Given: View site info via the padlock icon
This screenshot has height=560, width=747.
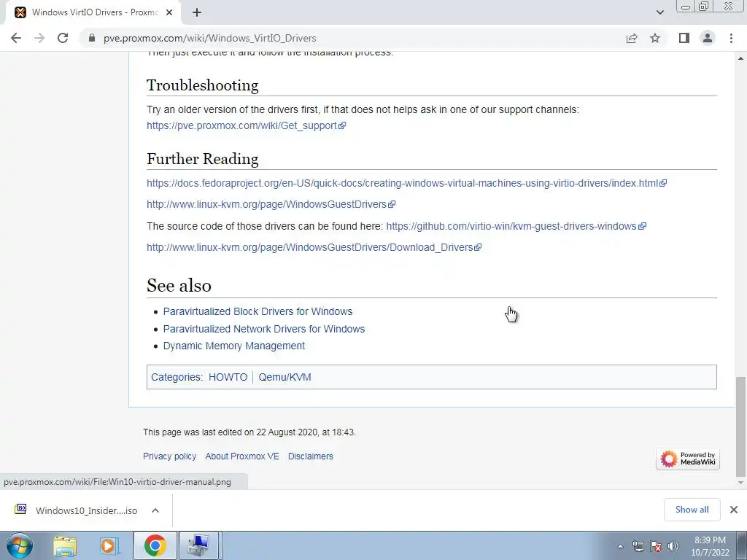Looking at the screenshot, I should pyautogui.click(x=91, y=38).
